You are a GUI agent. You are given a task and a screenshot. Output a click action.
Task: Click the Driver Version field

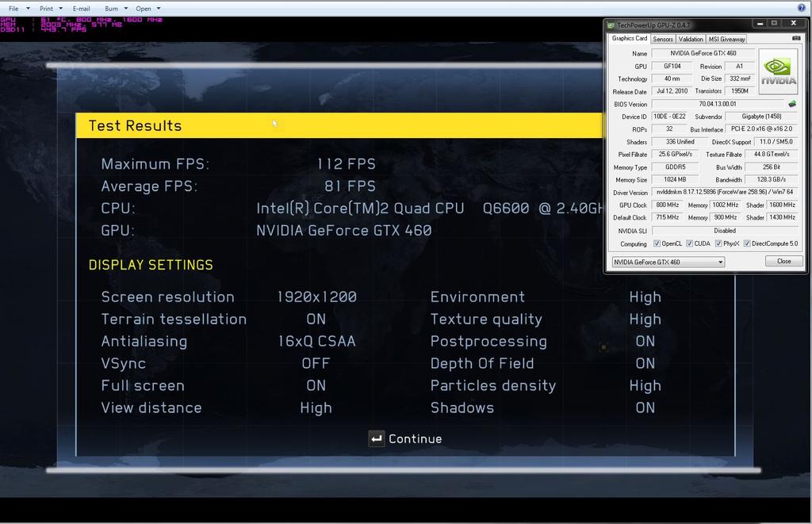coord(725,192)
